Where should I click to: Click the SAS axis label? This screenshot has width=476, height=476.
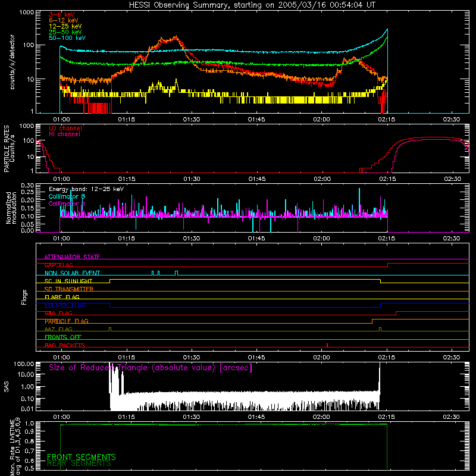(x=7, y=387)
